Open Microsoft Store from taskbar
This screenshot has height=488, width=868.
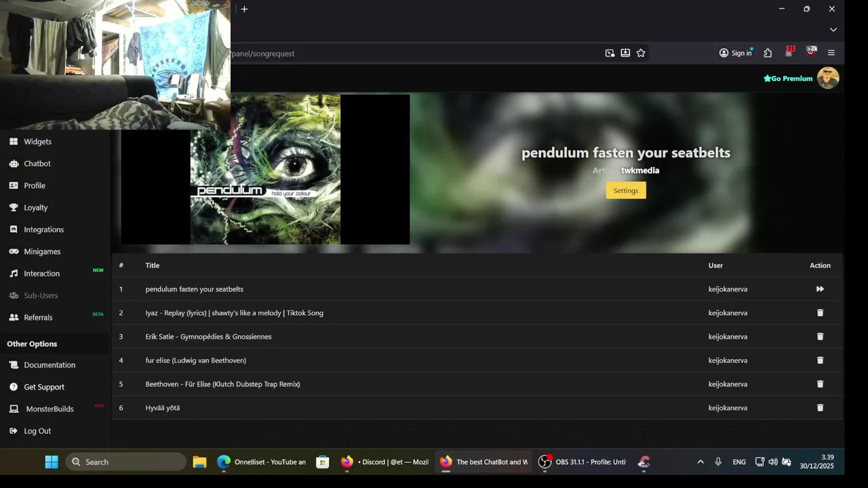point(323,462)
